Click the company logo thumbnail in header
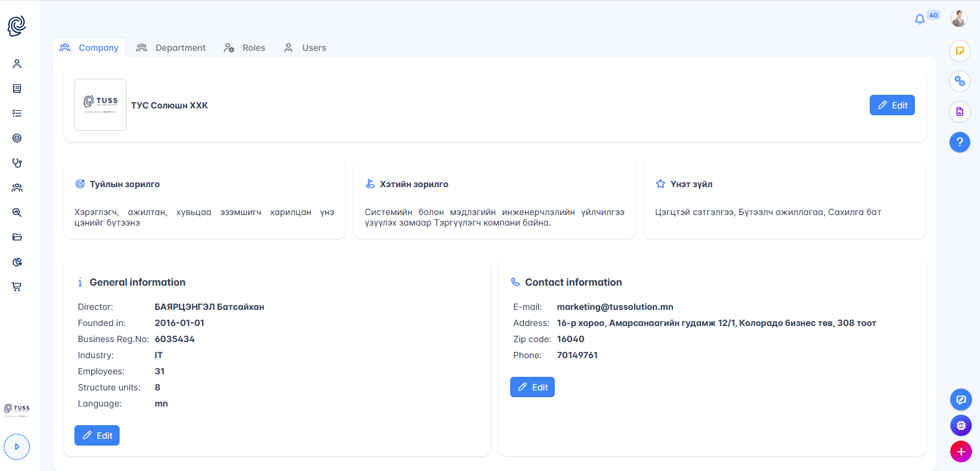 pos(100,105)
